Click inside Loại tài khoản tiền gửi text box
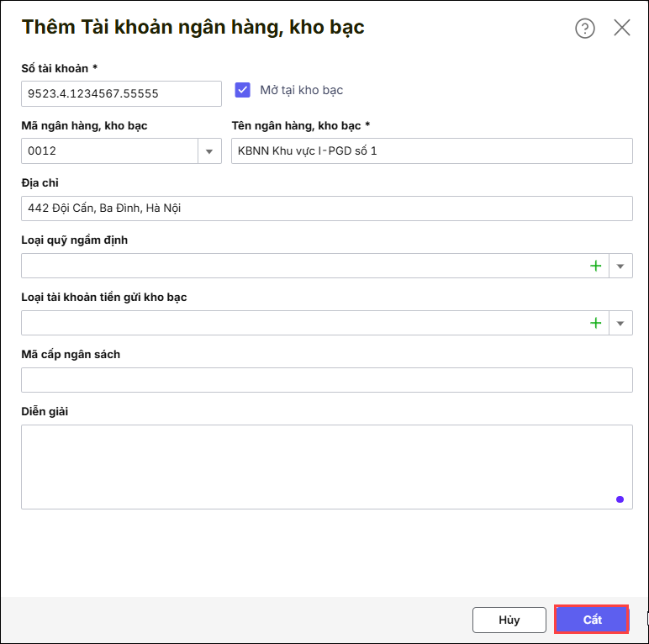Image resolution: width=649 pixels, height=644 pixels. (303, 323)
